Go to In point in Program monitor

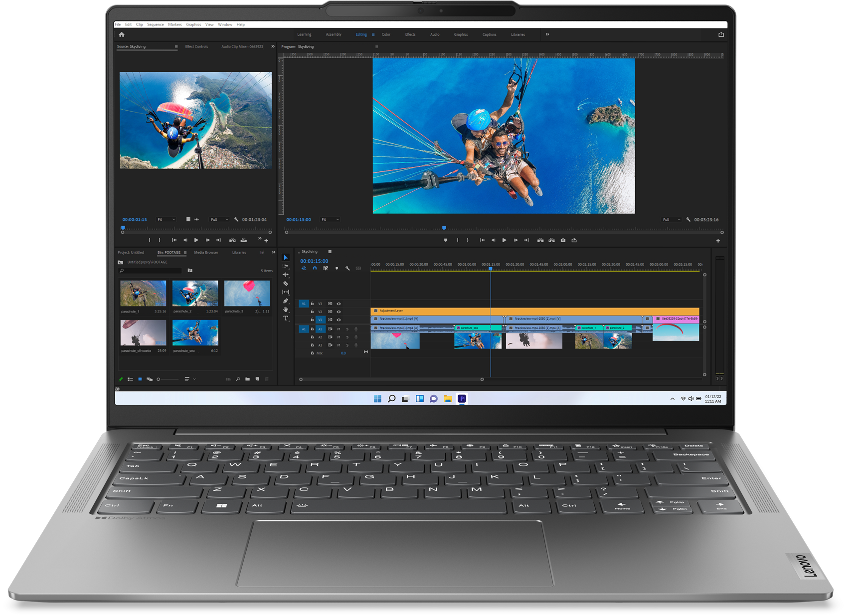click(x=482, y=240)
